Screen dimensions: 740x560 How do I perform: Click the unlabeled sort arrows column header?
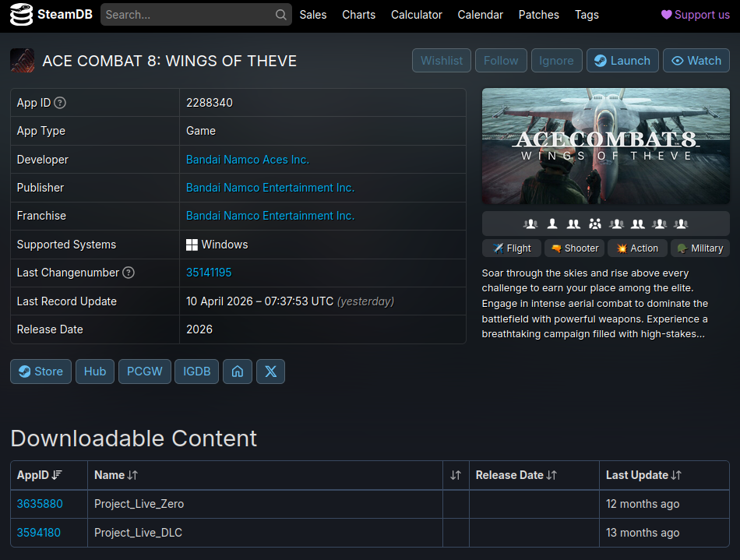(456, 475)
